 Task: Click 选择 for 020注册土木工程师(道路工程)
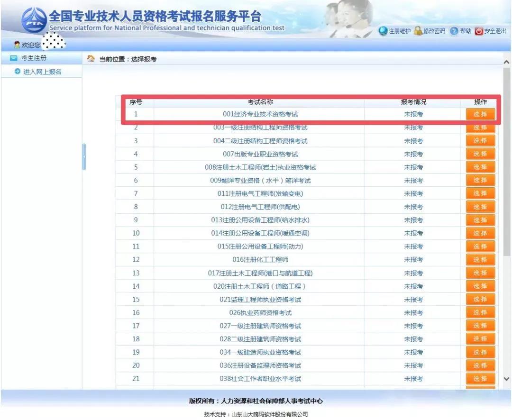(480, 286)
